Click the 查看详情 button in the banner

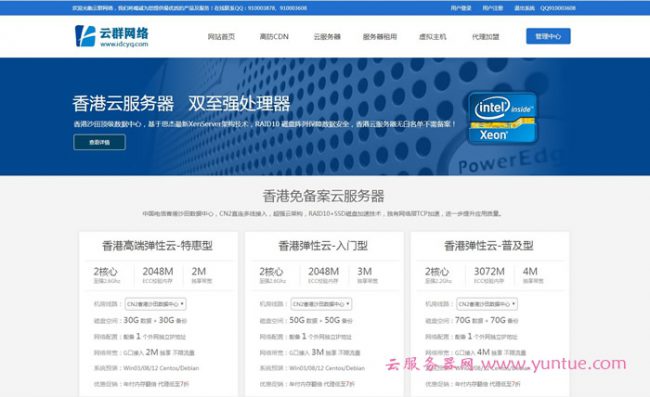(99, 142)
